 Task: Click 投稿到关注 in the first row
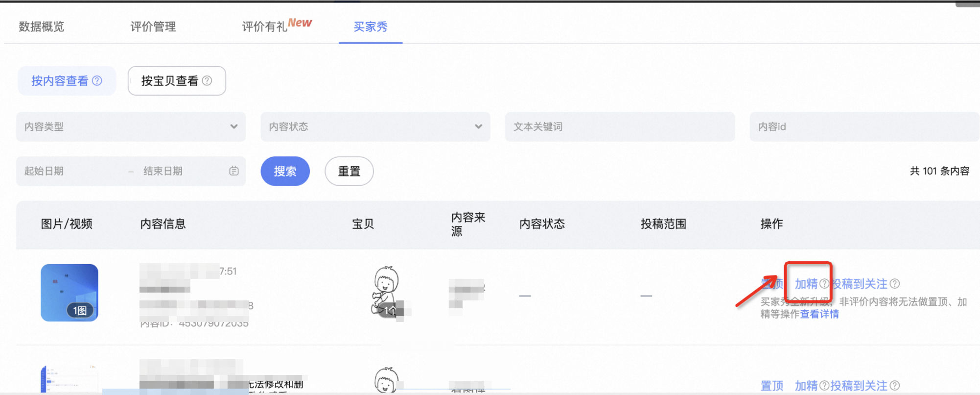859,284
